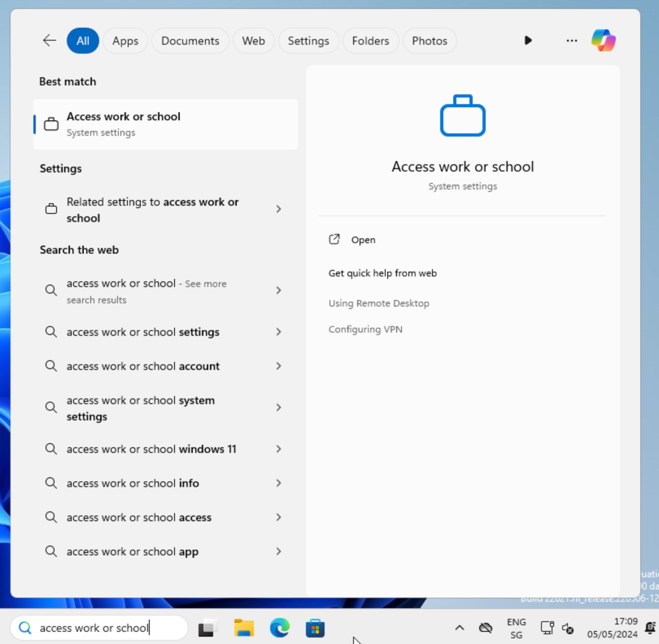Viewport: 659px width, 644px height.
Task: Expand Related settings to access work or school
Action: [278, 209]
